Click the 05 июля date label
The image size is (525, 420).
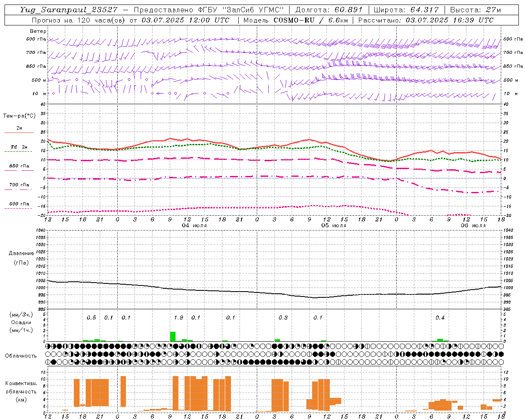pos(334,226)
